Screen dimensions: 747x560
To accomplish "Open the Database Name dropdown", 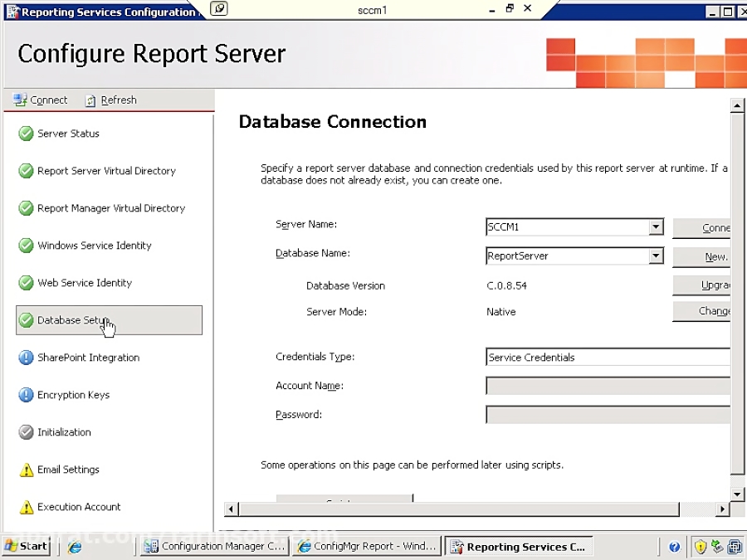I will coord(657,256).
